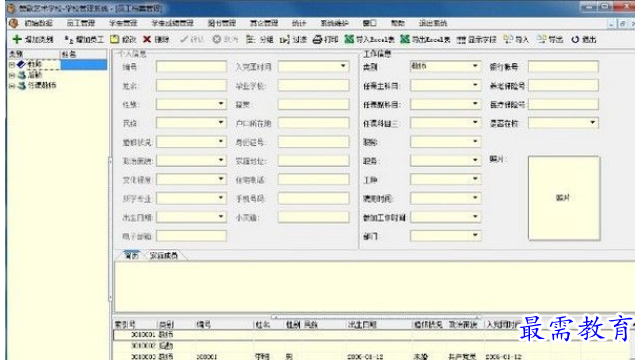The width and height of the screenshot is (641, 360).
Task: Click the 毕业学校 input field
Action: [x=314, y=85]
